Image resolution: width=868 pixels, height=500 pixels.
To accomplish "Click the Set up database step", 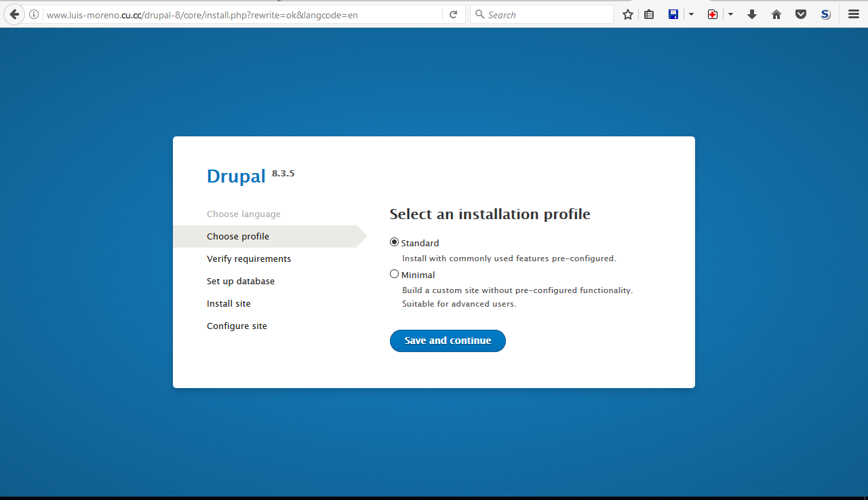I will pyautogui.click(x=241, y=281).
